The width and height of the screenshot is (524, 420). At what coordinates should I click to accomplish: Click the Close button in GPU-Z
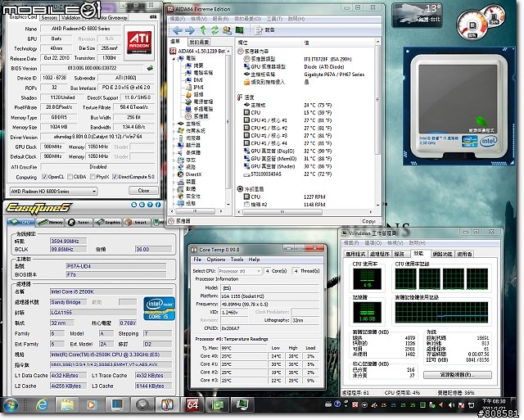(143, 191)
